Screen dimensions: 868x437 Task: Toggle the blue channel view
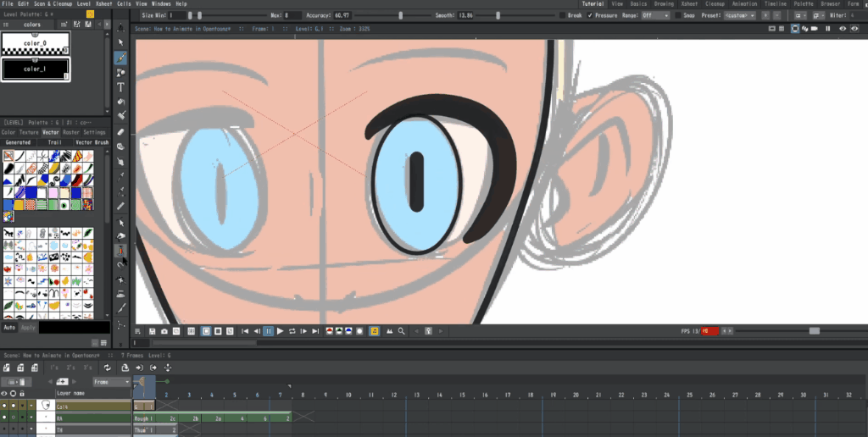348,331
